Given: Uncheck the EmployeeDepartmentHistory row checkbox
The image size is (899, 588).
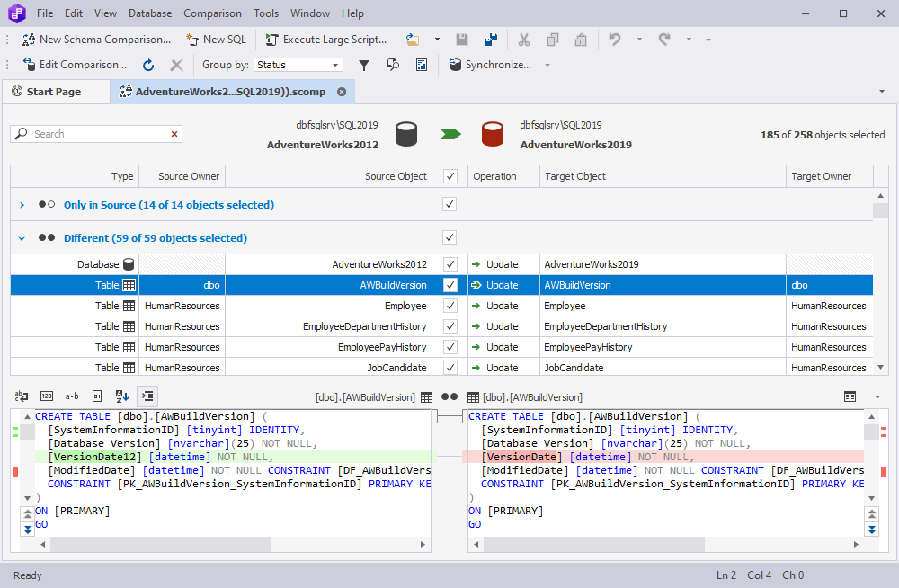Looking at the screenshot, I should (450, 326).
